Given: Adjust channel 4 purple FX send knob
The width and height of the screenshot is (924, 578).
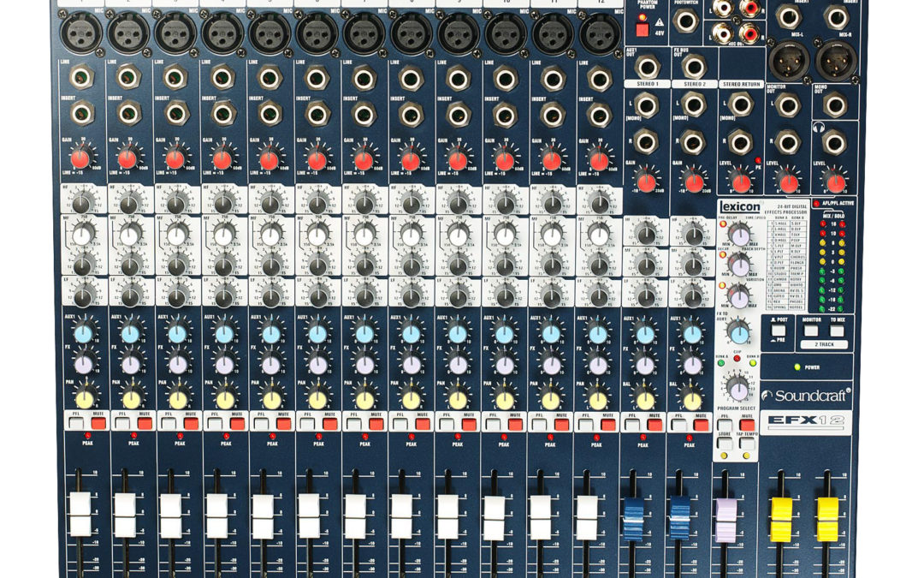Looking at the screenshot, I should coord(224,365).
